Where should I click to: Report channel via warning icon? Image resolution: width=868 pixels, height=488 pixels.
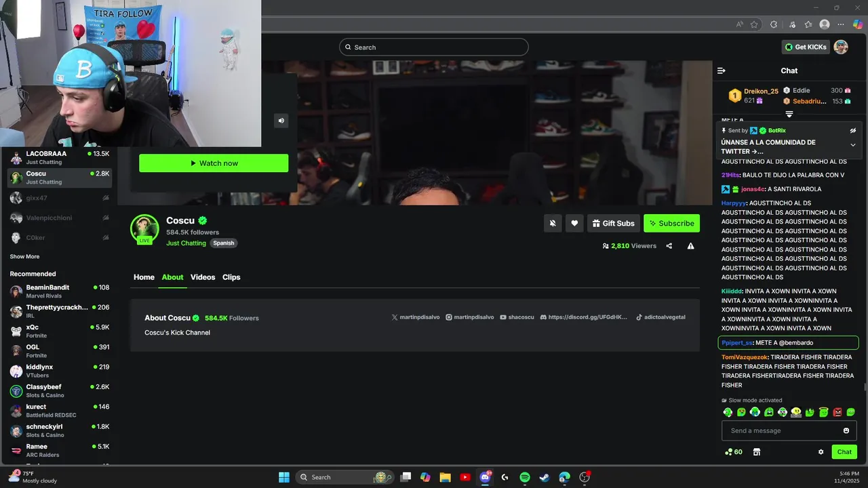690,246
